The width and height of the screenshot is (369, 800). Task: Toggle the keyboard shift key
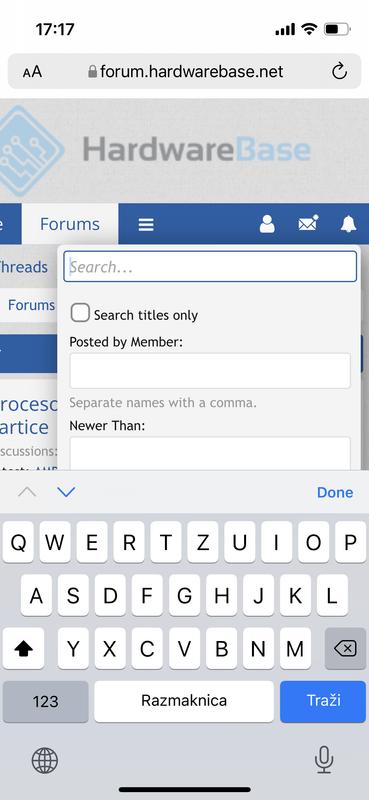pyautogui.click(x=23, y=648)
